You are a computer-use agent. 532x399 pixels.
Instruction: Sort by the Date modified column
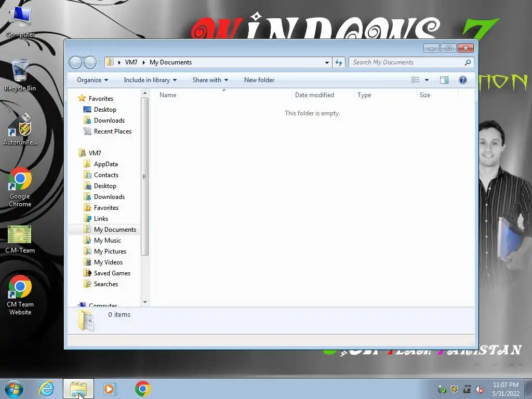pyautogui.click(x=322, y=95)
